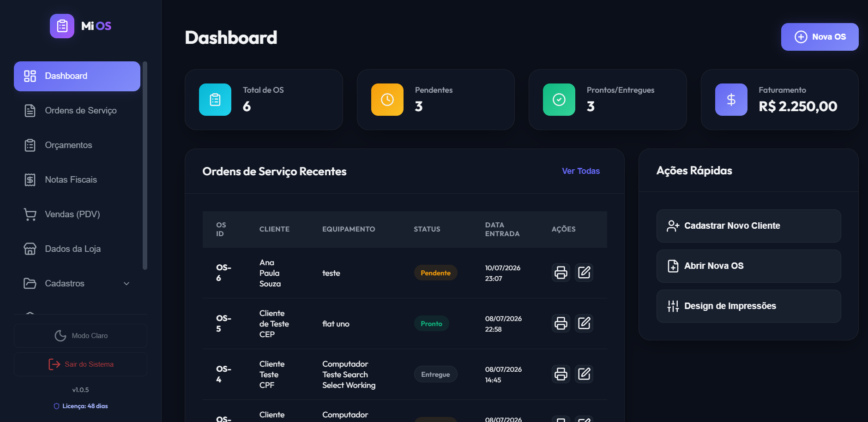Print order OS-4
Screen dimensions: 868x422
(x=561, y=374)
